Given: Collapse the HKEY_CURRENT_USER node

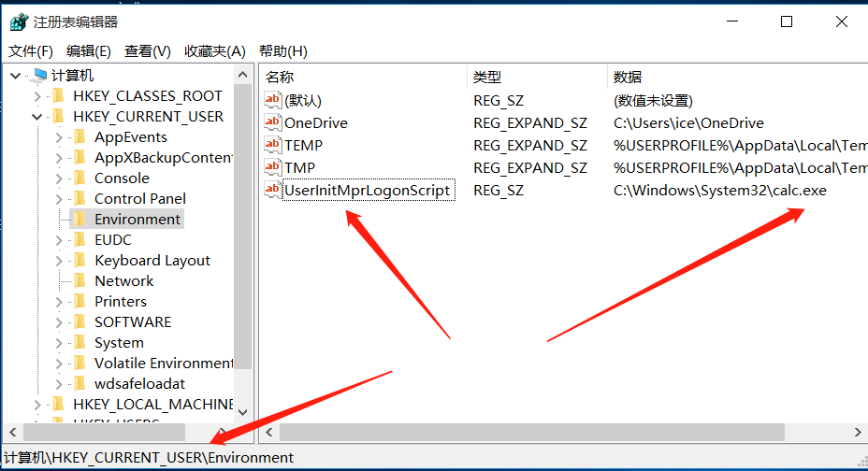Looking at the screenshot, I should pos(37,117).
